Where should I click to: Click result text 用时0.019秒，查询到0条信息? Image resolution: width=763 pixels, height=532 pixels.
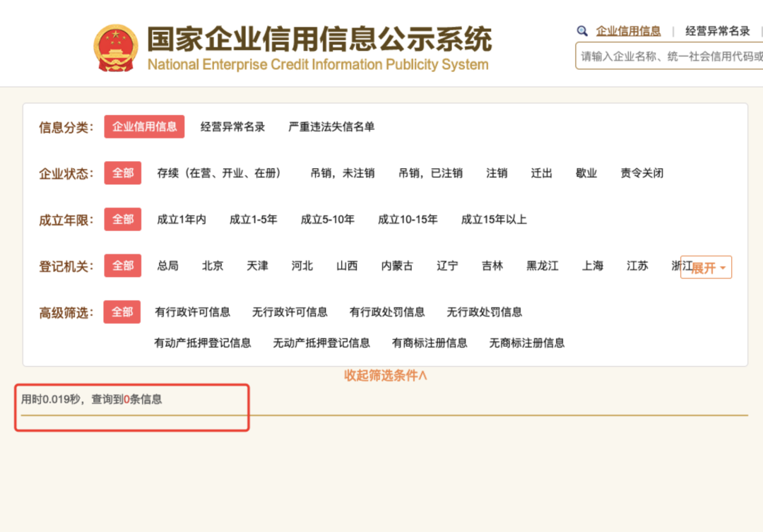pos(91,400)
